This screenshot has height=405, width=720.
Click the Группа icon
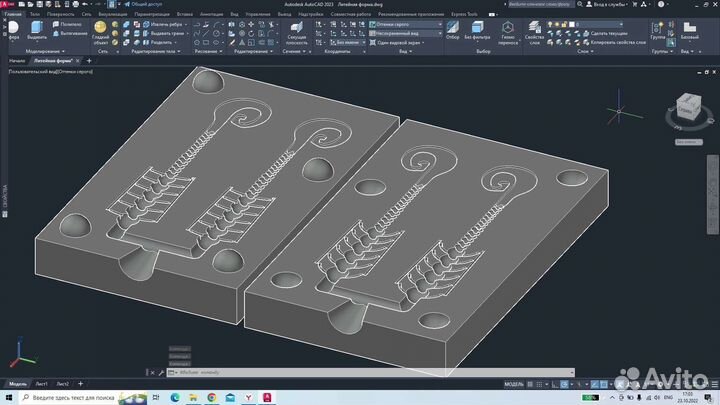click(658, 30)
